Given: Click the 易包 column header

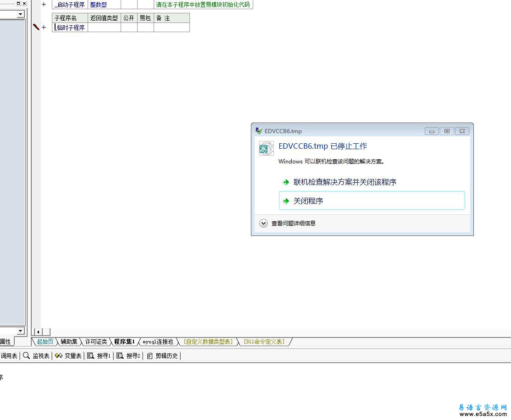Looking at the screenshot, I should coord(145,18).
